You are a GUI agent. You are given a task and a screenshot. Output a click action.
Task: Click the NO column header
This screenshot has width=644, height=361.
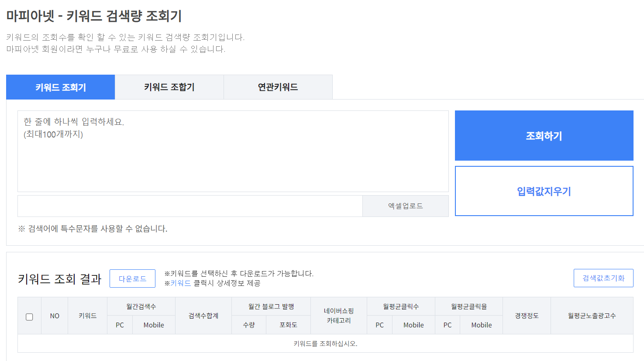[55, 316]
